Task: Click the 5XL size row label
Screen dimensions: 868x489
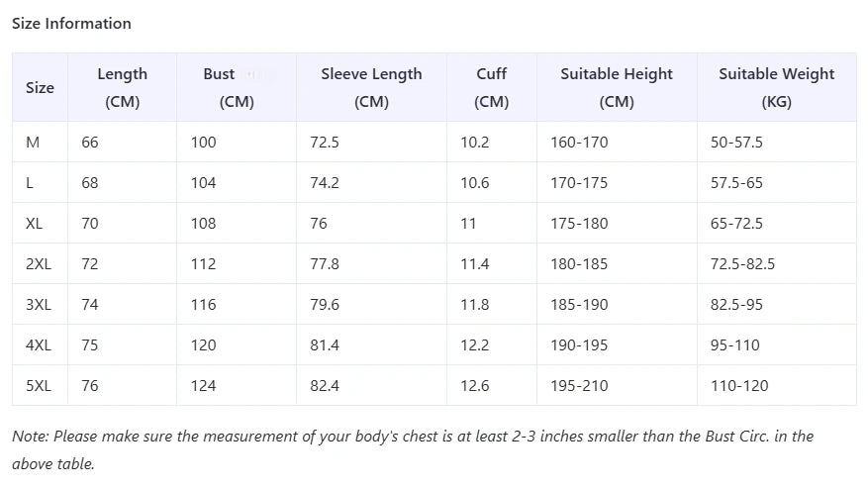Action: coord(39,385)
